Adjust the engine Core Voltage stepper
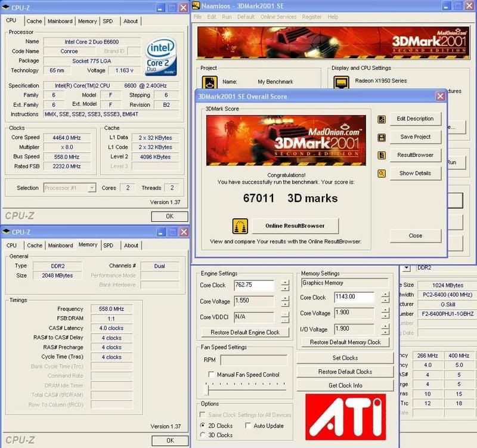Image resolution: width=477 pixels, height=448 pixels. coord(285,301)
